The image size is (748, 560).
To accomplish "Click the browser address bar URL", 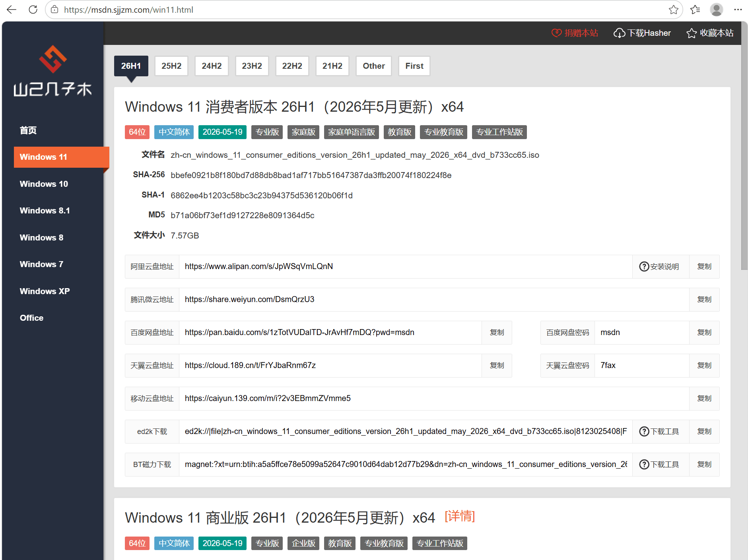I will pyautogui.click(x=128, y=10).
